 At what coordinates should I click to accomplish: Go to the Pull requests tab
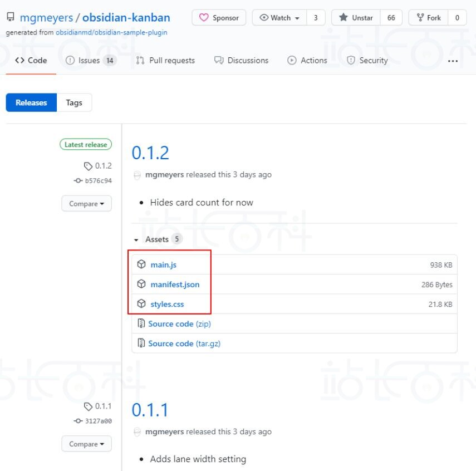tap(165, 61)
